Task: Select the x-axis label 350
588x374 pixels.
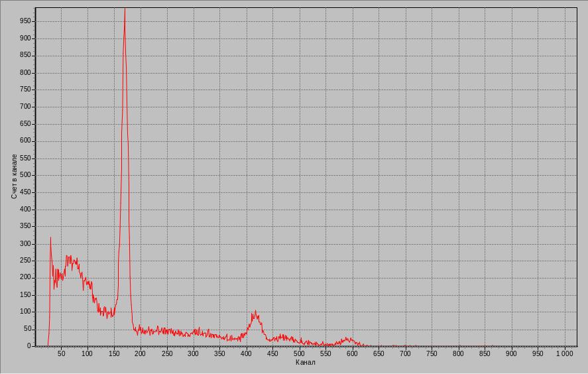Action: [220, 353]
